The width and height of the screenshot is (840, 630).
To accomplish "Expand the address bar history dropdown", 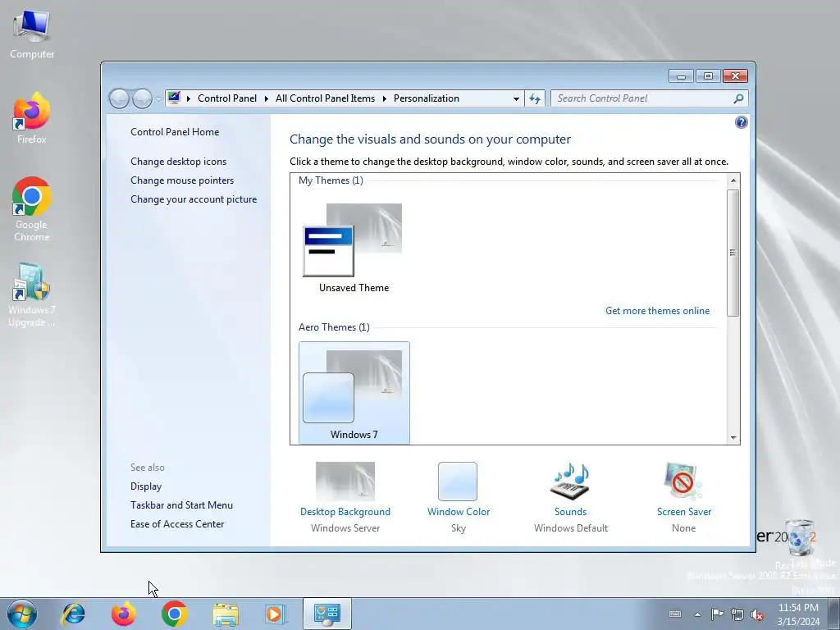I will 516,98.
